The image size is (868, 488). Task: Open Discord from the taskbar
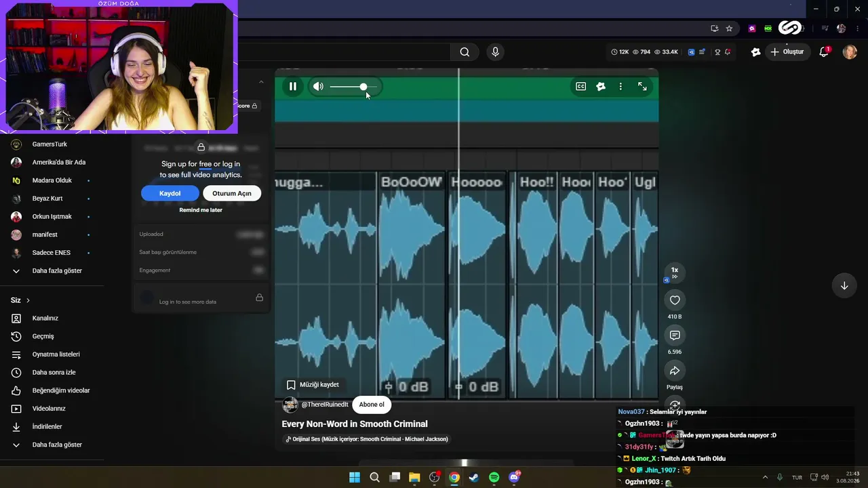pyautogui.click(x=515, y=477)
